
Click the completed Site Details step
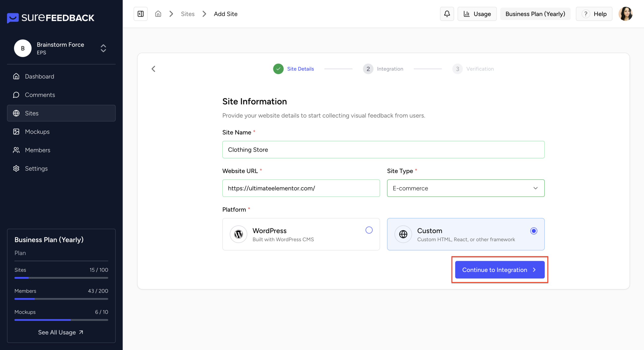tap(294, 69)
